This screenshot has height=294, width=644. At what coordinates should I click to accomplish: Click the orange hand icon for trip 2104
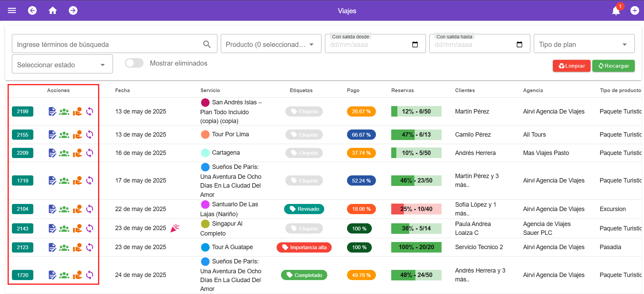(x=77, y=209)
